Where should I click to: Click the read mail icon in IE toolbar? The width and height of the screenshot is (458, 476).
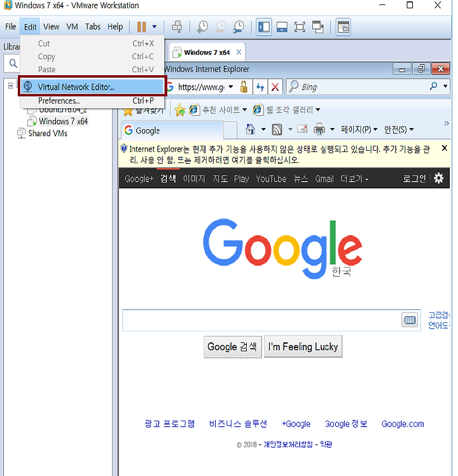click(x=302, y=129)
